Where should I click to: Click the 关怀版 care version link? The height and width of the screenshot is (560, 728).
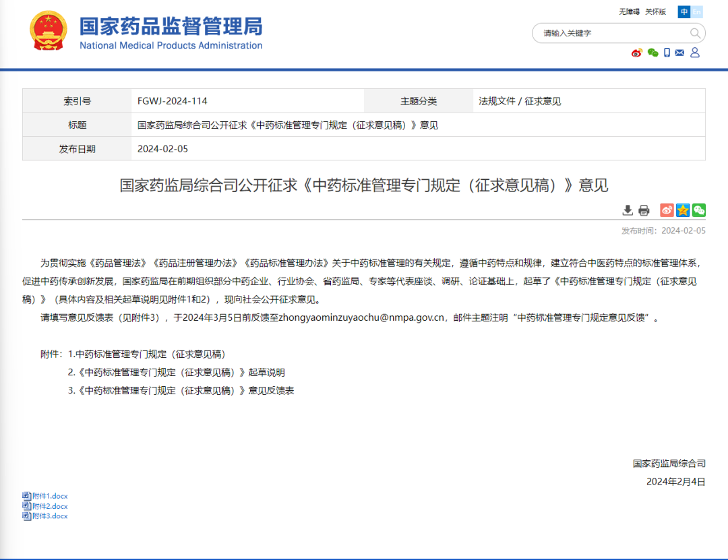coord(656,11)
